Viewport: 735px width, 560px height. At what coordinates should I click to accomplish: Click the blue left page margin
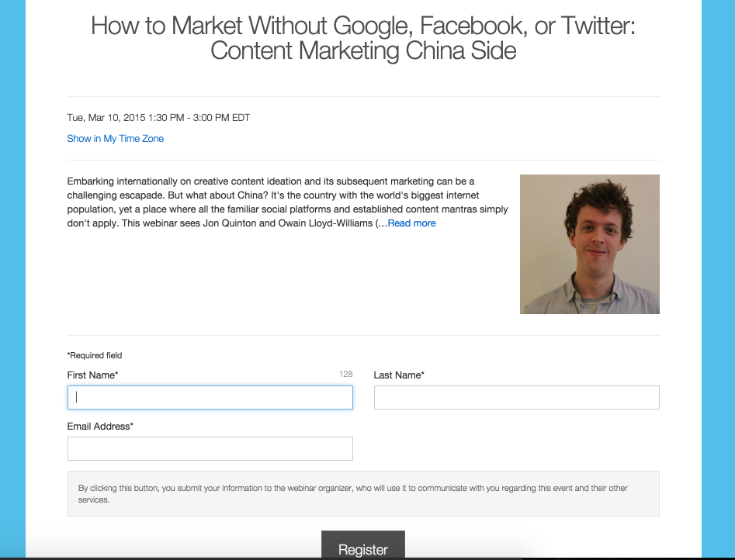tap(12, 280)
